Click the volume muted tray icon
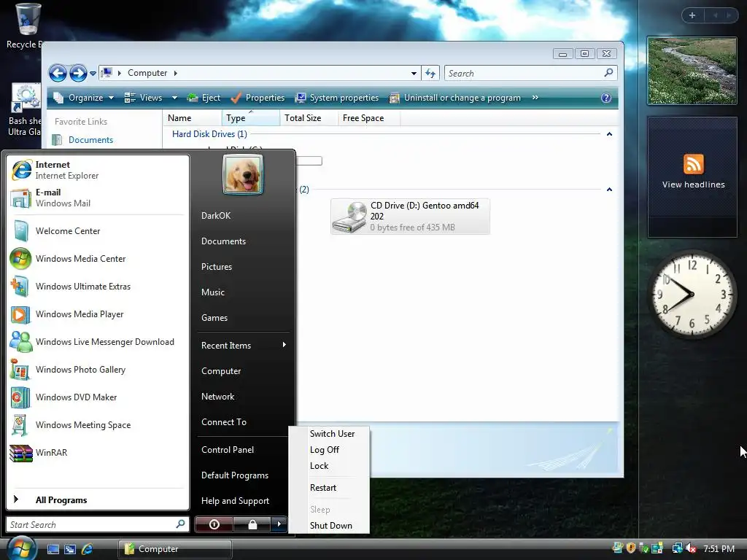 (691, 548)
